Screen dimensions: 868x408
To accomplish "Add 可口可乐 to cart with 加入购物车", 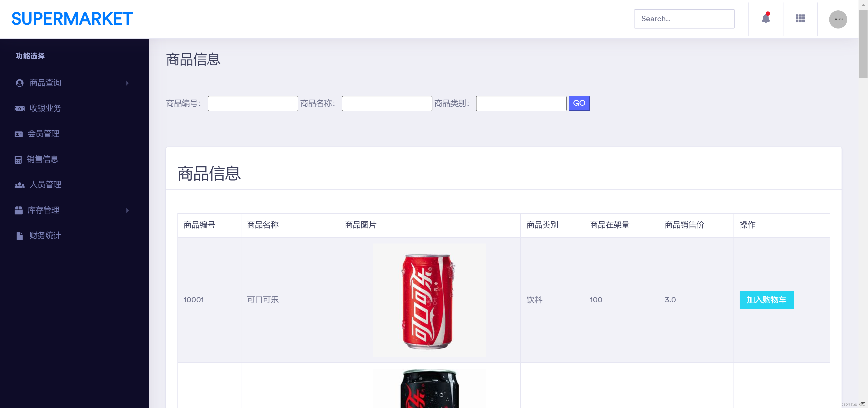I will [x=766, y=300].
